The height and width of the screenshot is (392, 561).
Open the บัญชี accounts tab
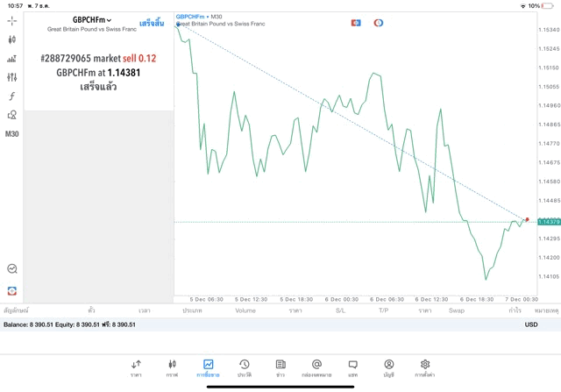point(389,368)
